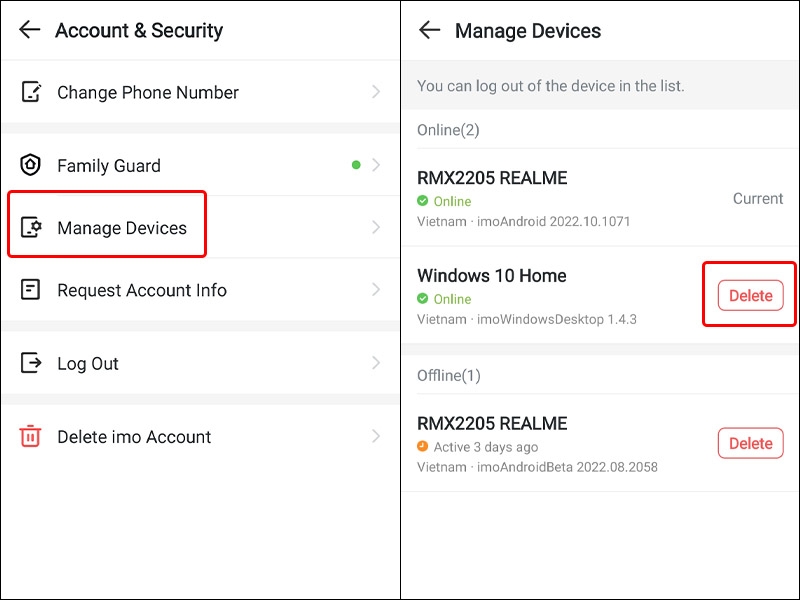The image size is (800, 600).
Task: Select the current RMX2205 REALME online device
Action: click(601, 198)
